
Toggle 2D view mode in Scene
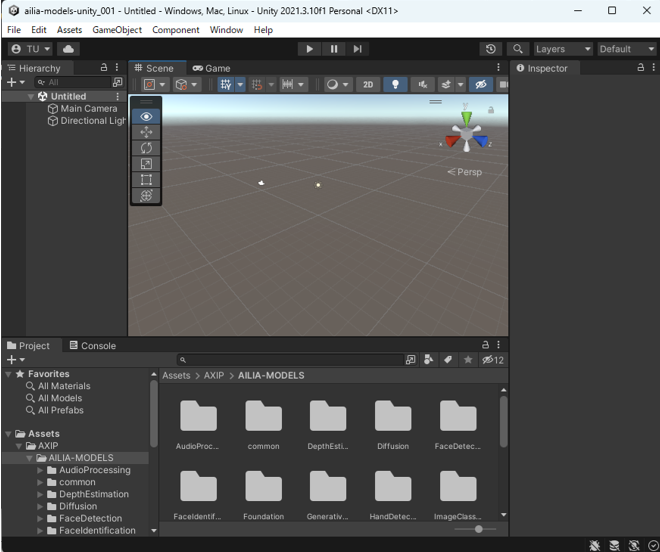click(x=368, y=85)
